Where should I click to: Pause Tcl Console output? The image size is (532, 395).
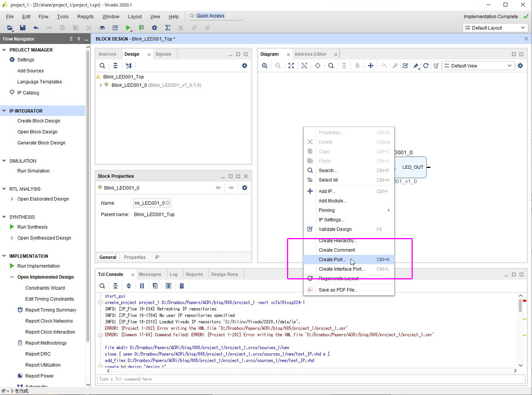pyautogui.click(x=142, y=286)
